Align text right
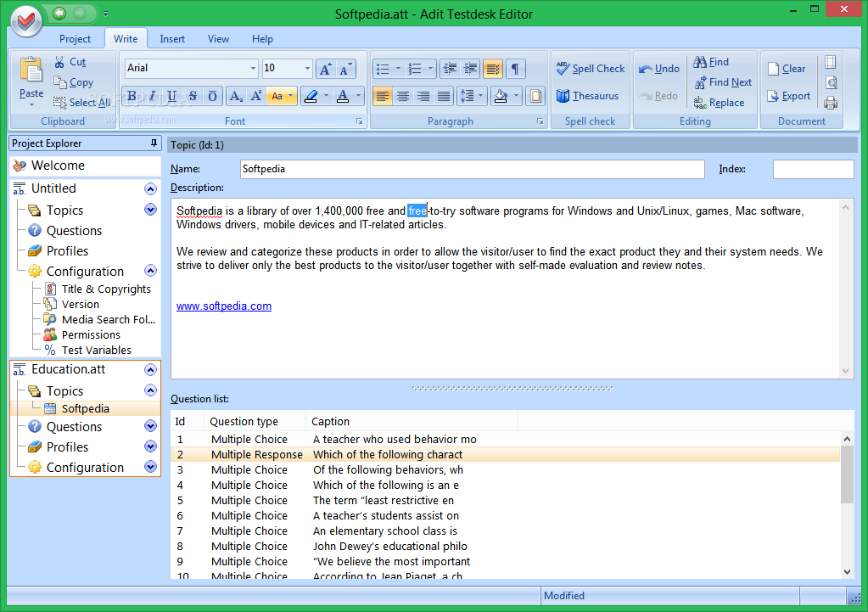 pyautogui.click(x=423, y=97)
